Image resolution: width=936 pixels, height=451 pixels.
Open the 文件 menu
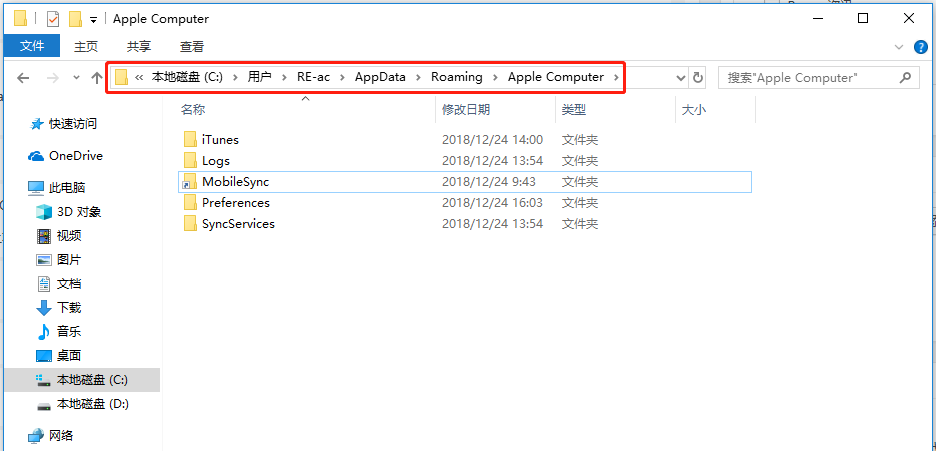32,46
